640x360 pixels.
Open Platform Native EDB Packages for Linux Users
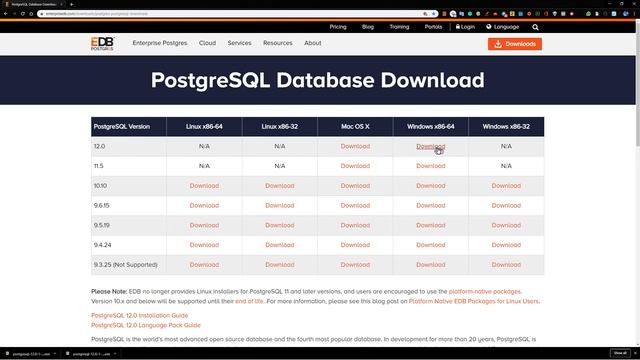point(473,301)
